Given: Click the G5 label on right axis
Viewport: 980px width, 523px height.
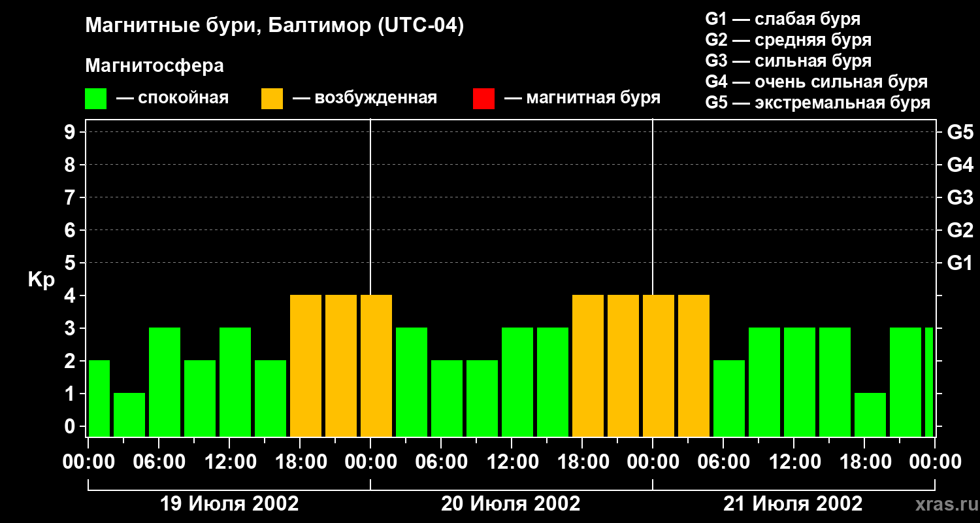Looking at the screenshot, I should click(960, 132).
